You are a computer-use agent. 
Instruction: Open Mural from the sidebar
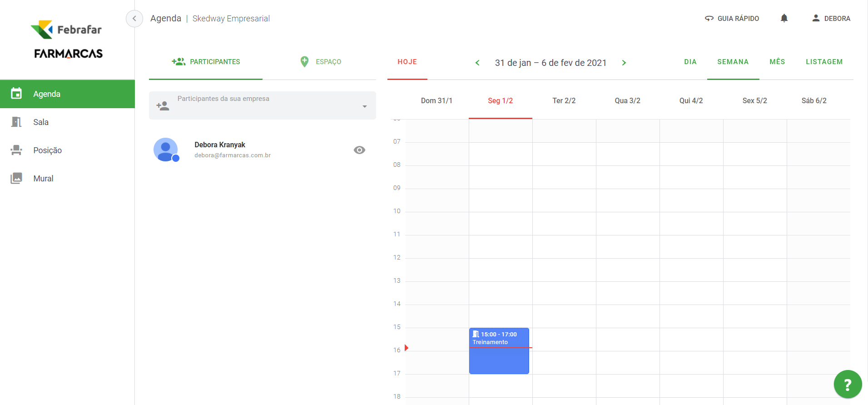(43, 179)
